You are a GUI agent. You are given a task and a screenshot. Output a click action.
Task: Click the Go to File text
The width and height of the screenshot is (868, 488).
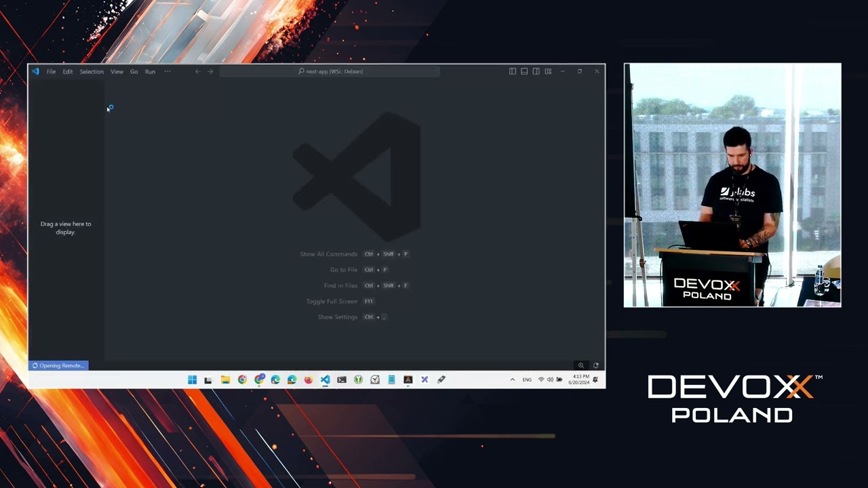(x=344, y=270)
